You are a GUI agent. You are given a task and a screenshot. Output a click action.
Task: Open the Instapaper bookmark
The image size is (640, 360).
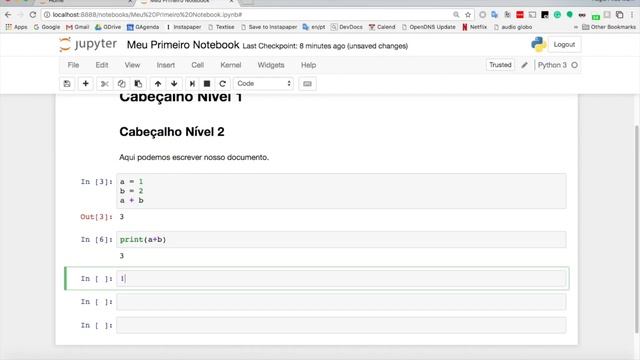tap(184, 27)
